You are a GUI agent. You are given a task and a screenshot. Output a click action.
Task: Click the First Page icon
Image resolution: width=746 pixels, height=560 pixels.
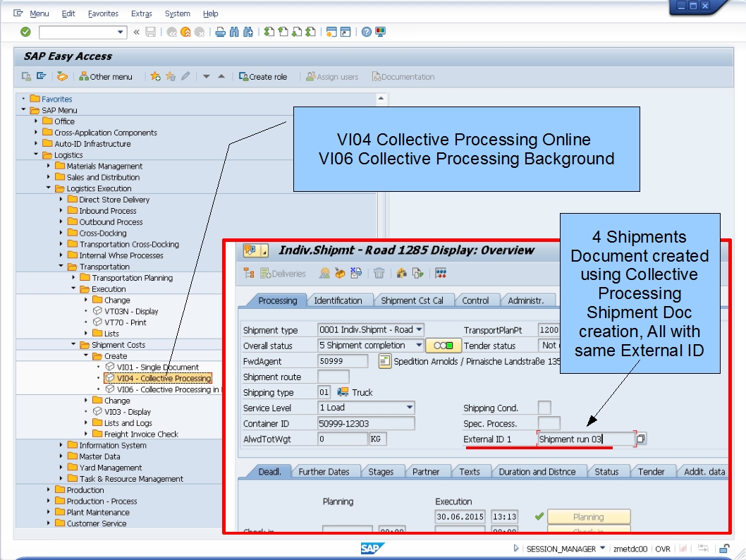coord(269,32)
